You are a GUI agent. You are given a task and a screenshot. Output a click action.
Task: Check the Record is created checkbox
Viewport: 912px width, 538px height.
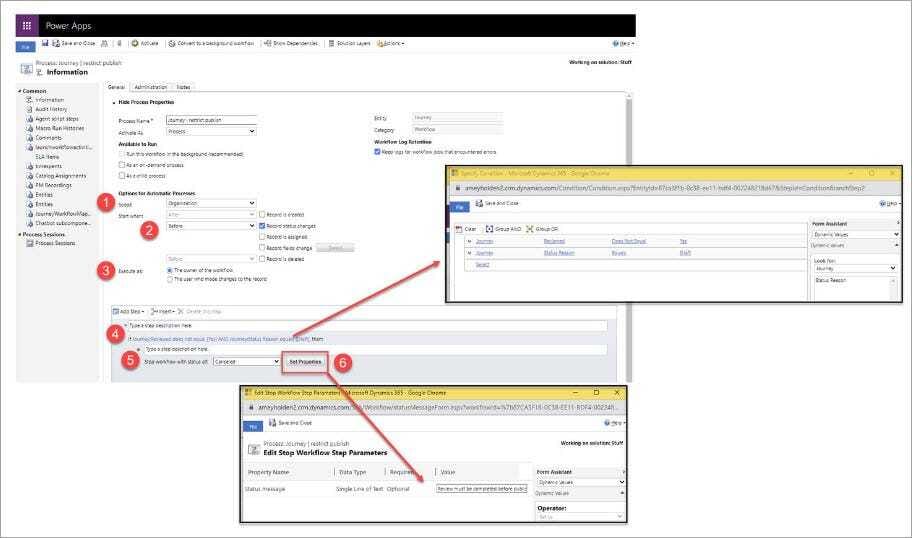point(262,215)
